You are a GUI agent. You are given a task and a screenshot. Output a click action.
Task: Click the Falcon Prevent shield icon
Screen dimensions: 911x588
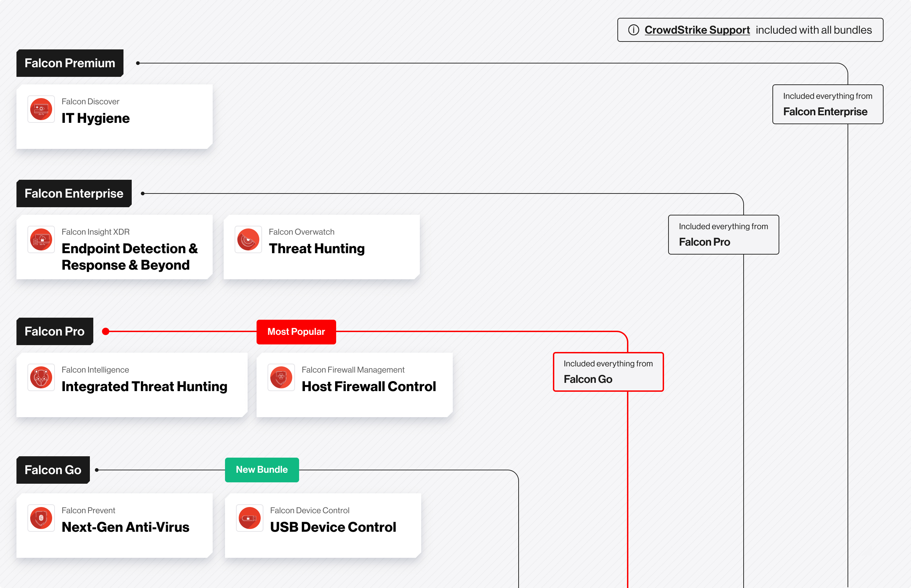pos(41,518)
